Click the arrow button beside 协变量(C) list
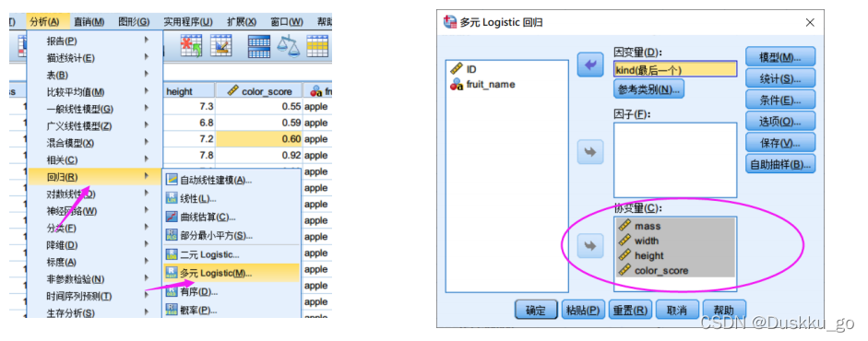The height and width of the screenshot is (341, 868). (x=590, y=246)
